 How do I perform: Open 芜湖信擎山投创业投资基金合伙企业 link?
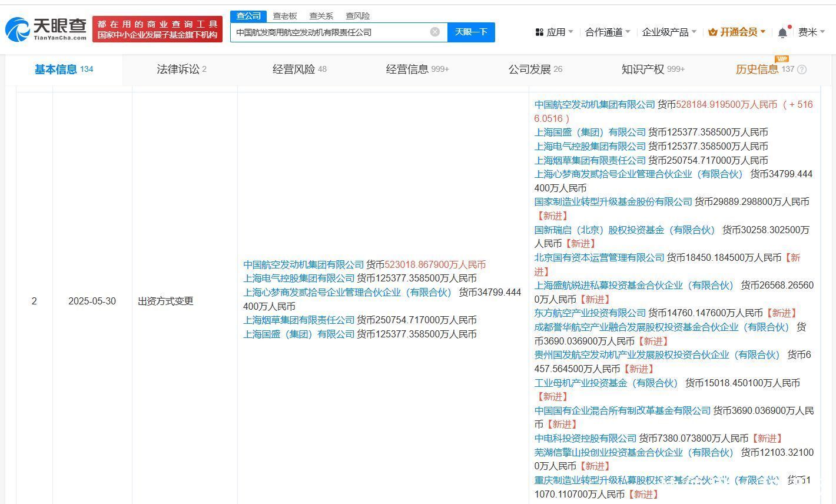point(635,453)
